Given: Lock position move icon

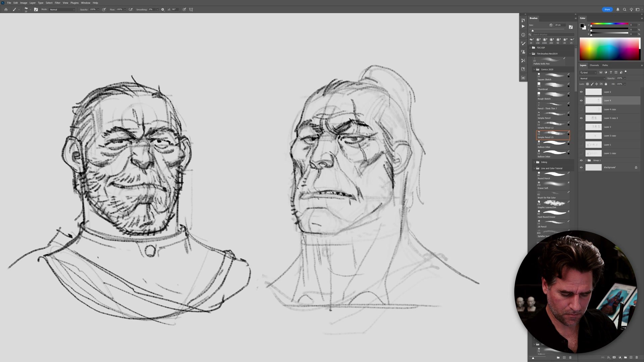Looking at the screenshot, I should click(x=597, y=84).
